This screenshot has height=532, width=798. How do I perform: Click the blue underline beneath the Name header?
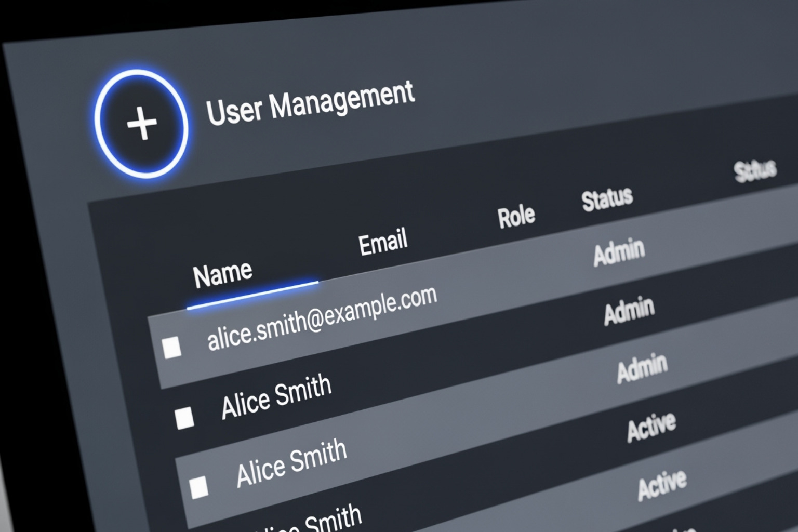[252, 295]
